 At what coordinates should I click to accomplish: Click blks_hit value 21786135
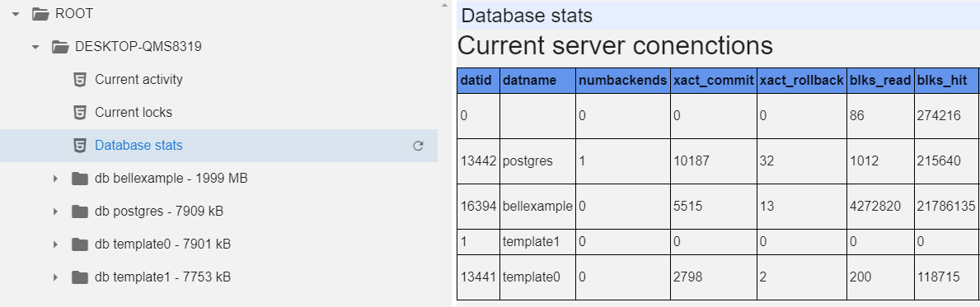(946, 206)
